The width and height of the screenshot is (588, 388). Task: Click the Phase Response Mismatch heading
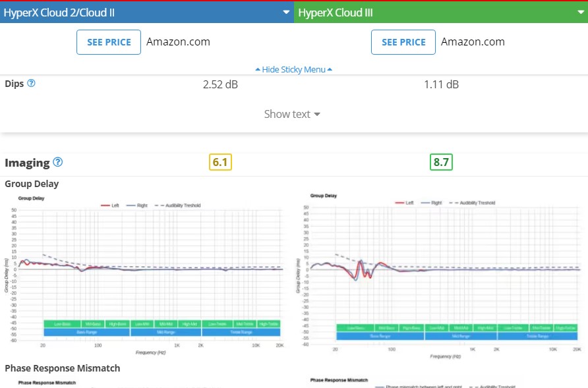63,368
